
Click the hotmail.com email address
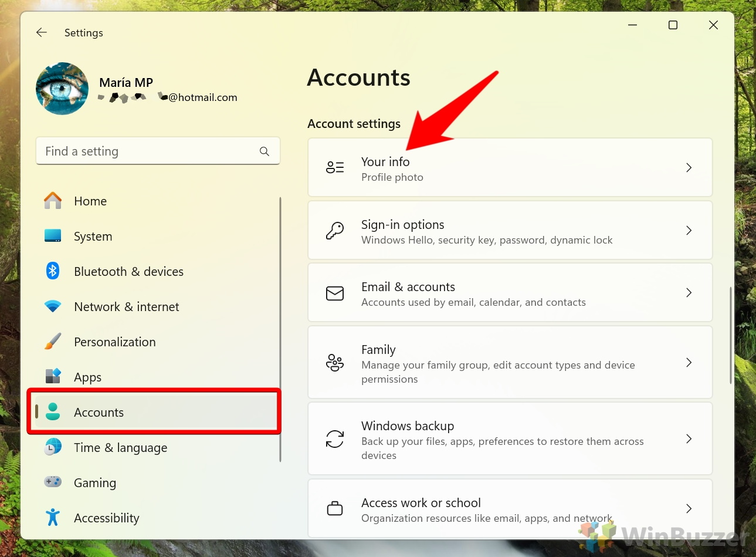point(168,97)
